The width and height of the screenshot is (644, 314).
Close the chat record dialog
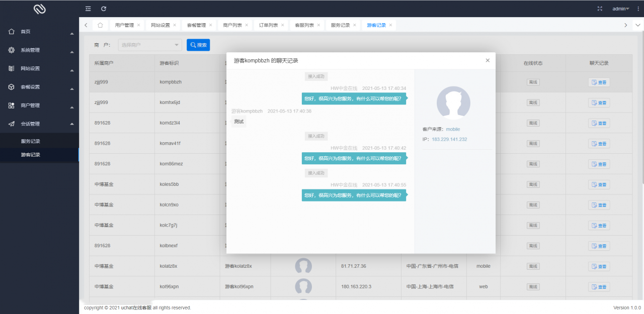pyautogui.click(x=487, y=60)
